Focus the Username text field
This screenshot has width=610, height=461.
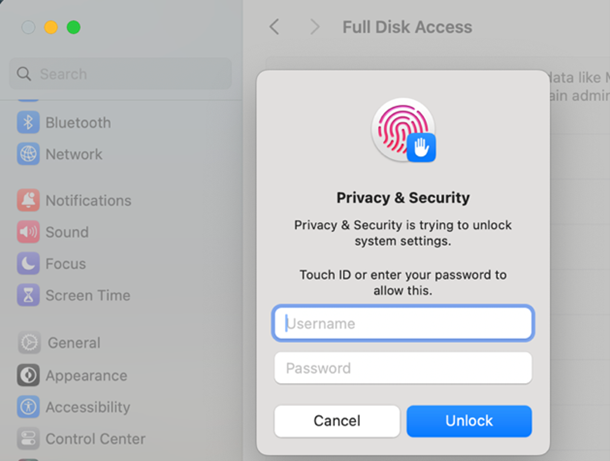[x=403, y=323]
